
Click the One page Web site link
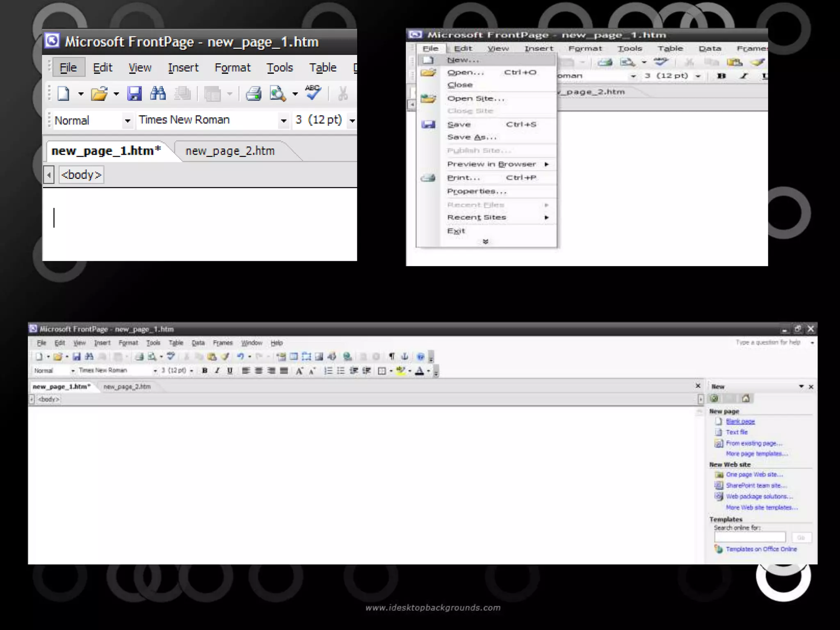tap(754, 475)
